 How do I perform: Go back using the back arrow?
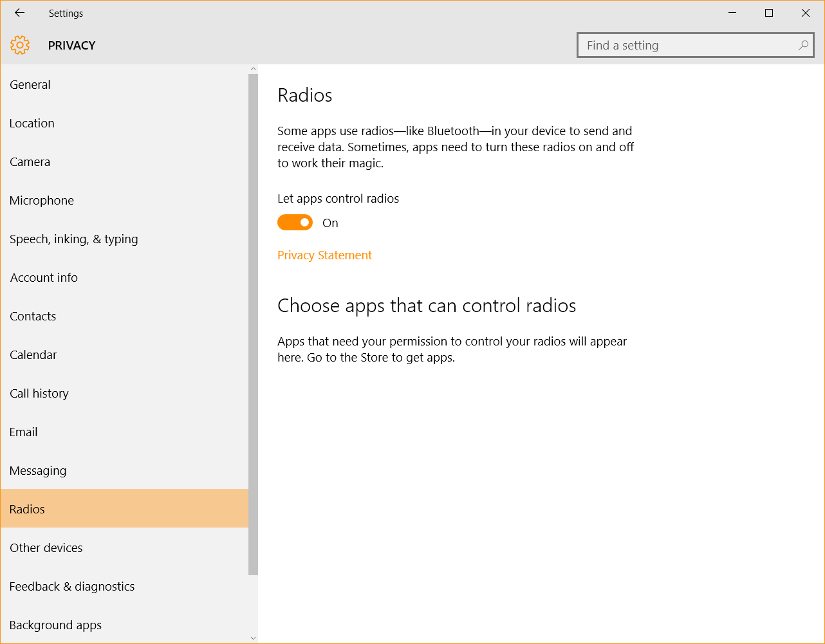point(19,13)
